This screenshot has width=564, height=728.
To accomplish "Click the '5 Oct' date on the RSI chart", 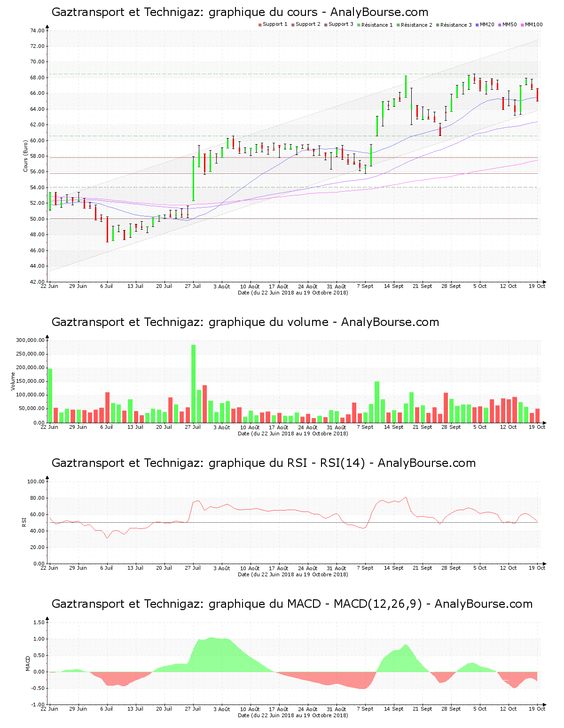I will click(480, 568).
